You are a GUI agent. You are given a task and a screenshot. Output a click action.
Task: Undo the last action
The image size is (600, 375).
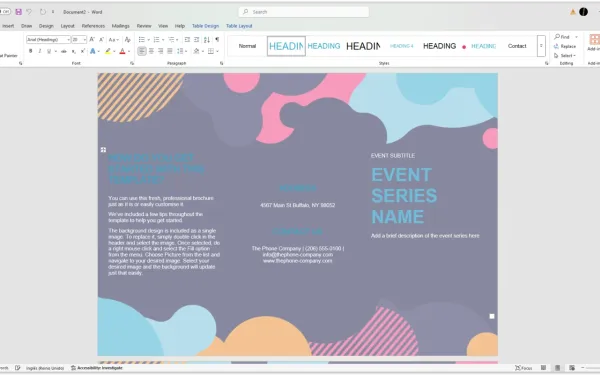tap(29, 12)
